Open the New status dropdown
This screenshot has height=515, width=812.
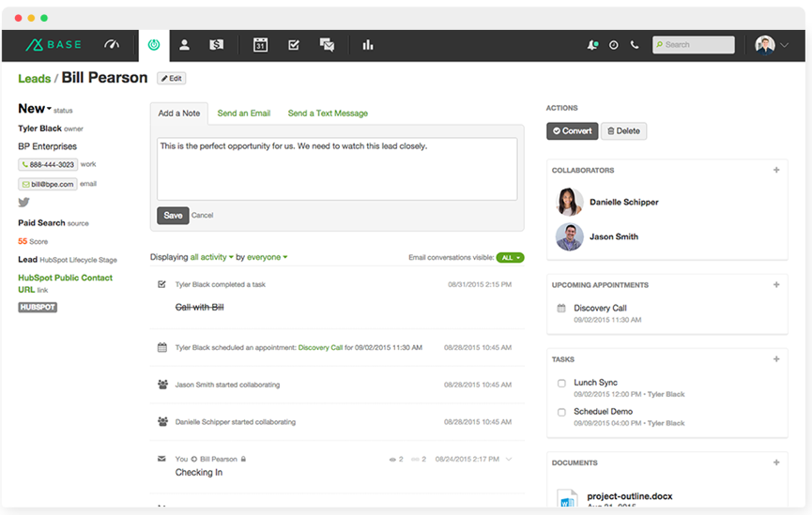tap(35, 109)
